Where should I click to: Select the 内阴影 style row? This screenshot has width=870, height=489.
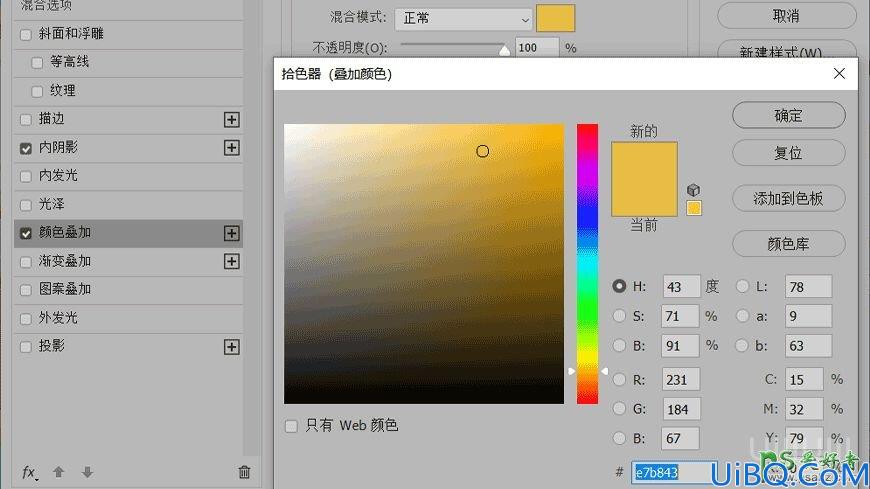click(x=128, y=148)
